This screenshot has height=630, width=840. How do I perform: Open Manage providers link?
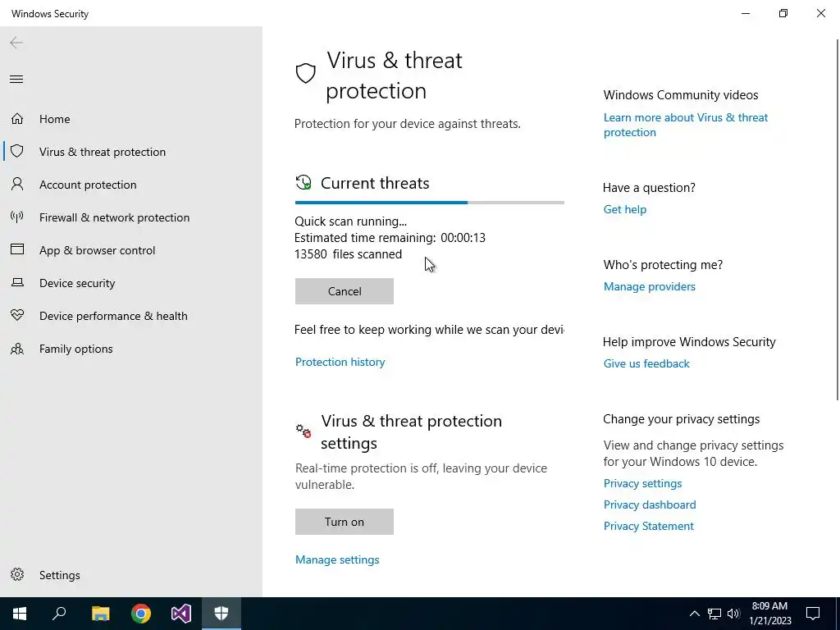[650, 286]
